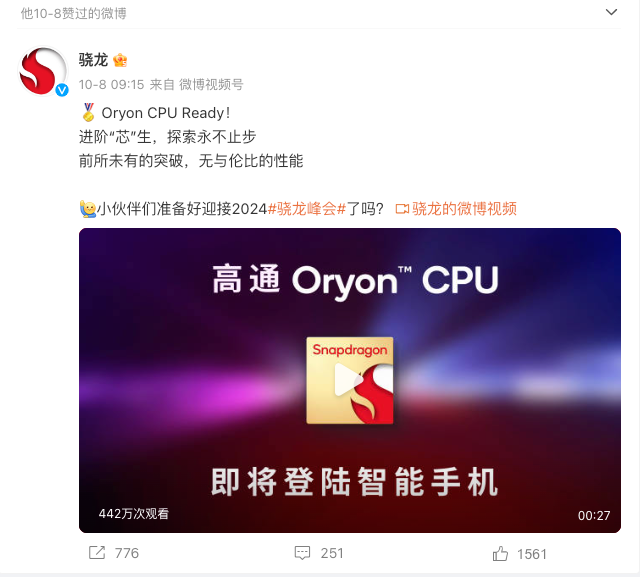
Task: Click the 他10-8赞过的微博 header text
Action: [73, 13]
